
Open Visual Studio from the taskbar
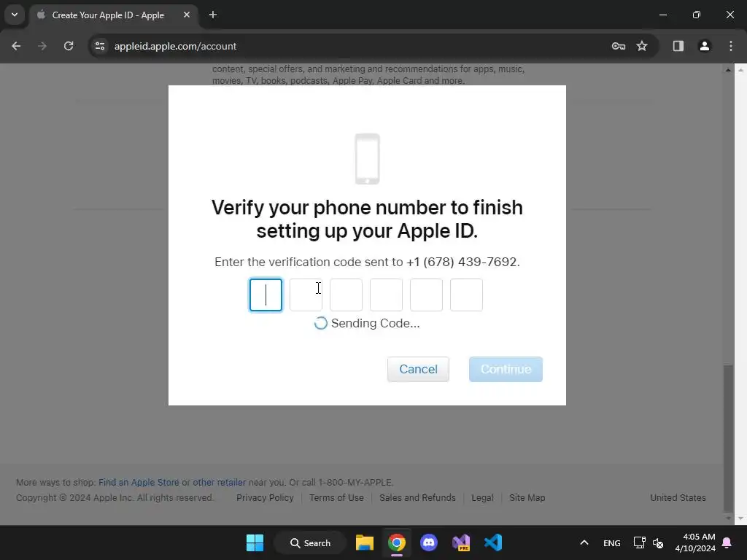point(461,542)
